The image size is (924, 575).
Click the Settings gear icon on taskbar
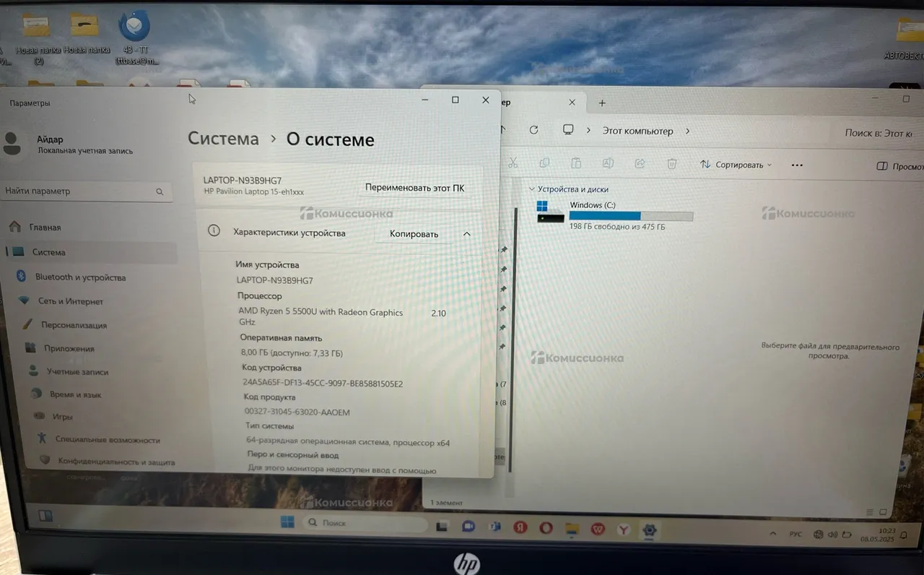pos(650,529)
